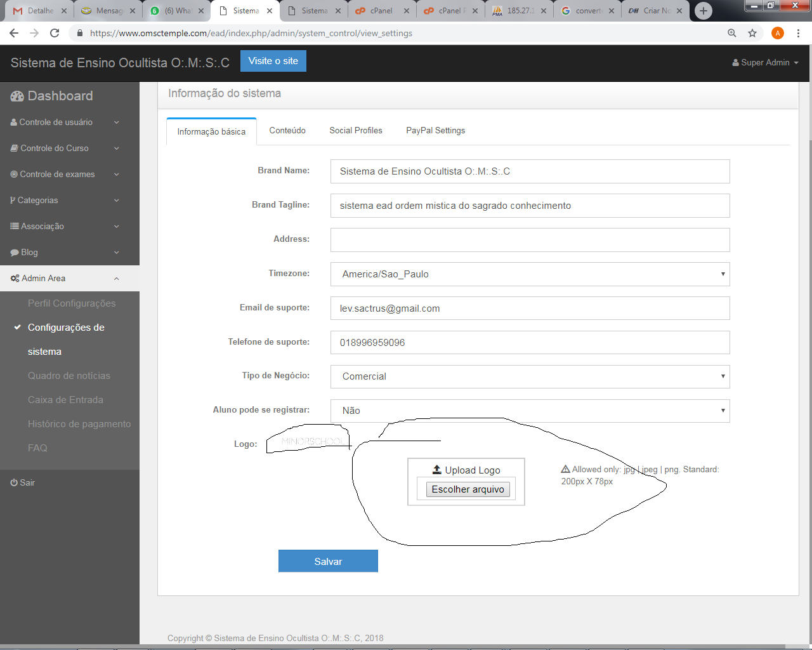Screen dimensions: 812x650
Task: Click the Sair power icon
Action: [x=14, y=482]
